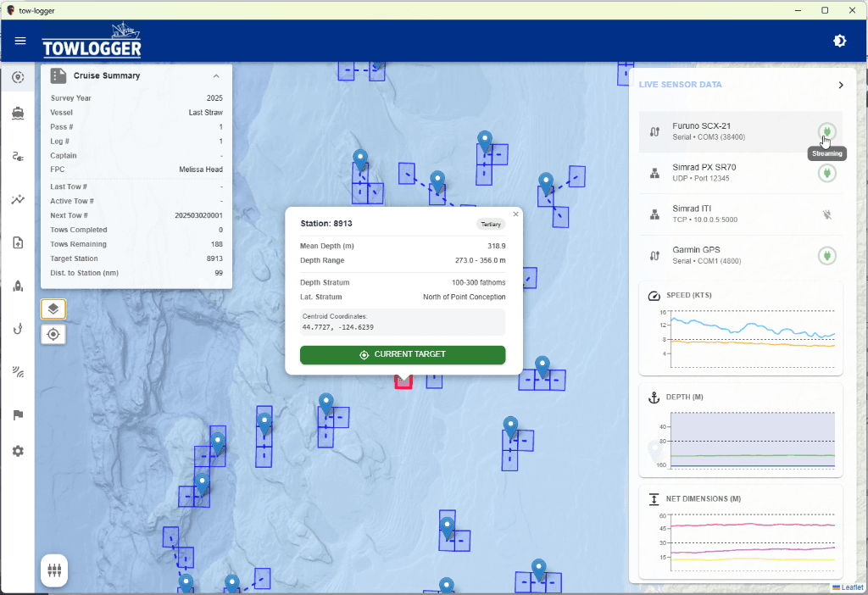Select the Simrad PX SR70 sensor row
The width and height of the screenshot is (868, 595).
click(x=741, y=173)
